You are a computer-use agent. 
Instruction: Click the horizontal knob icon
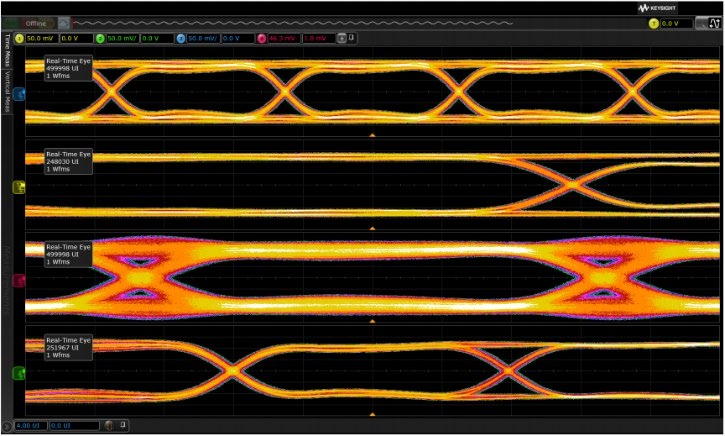tap(109, 425)
